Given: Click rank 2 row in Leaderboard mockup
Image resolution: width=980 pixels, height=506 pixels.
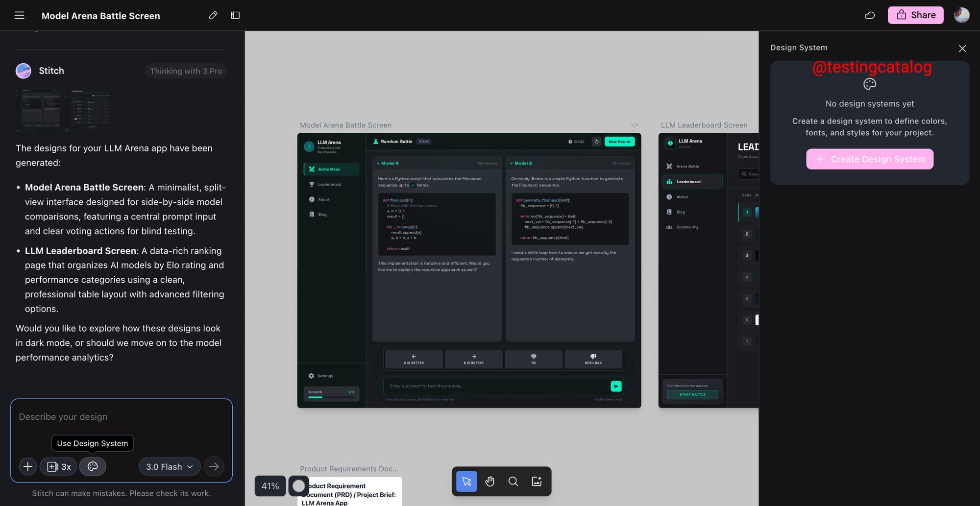Looking at the screenshot, I should tap(748, 234).
